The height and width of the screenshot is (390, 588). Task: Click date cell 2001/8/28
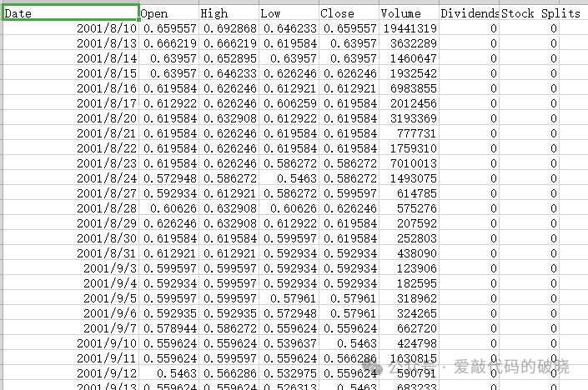click(71, 208)
